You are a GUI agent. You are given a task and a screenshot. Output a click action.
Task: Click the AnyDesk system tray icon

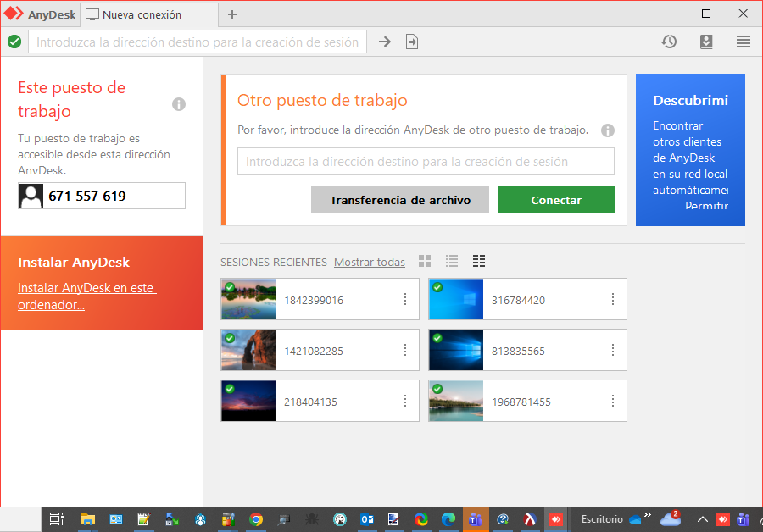722,519
